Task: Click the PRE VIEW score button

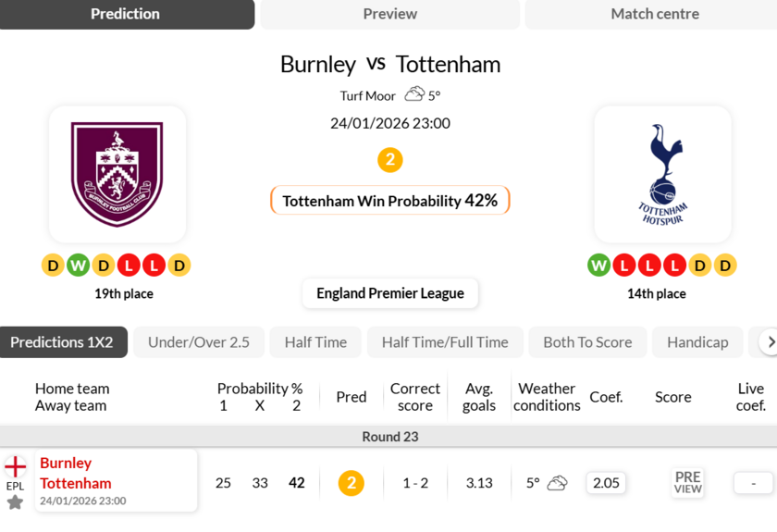Action: (687, 483)
